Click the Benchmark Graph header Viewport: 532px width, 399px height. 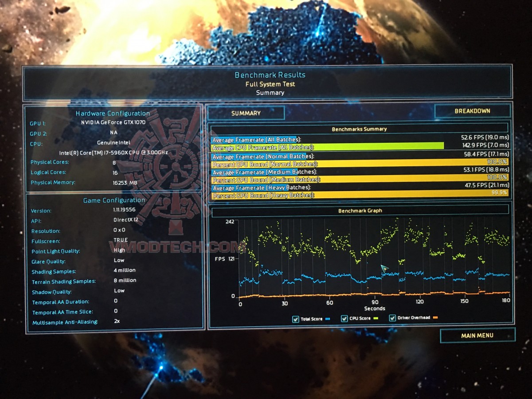pos(360,211)
